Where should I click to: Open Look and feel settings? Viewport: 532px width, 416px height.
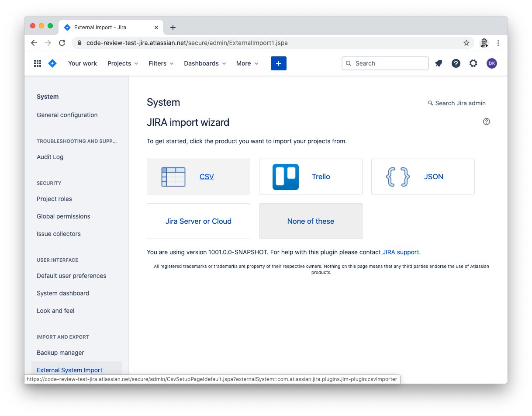pyautogui.click(x=55, y=311)
